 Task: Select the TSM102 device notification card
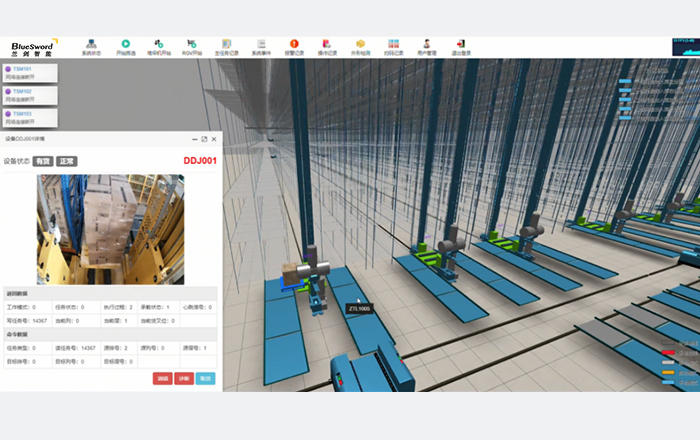28,95
